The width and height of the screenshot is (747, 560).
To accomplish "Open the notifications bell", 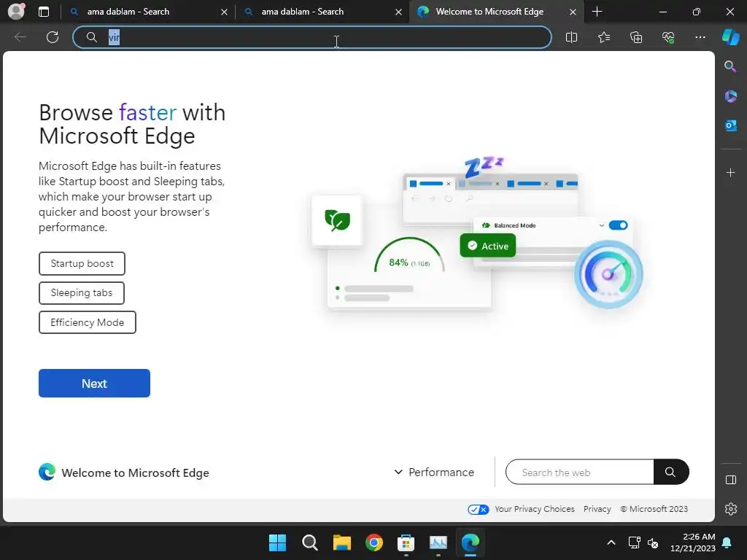I will [x=727, y=542].
